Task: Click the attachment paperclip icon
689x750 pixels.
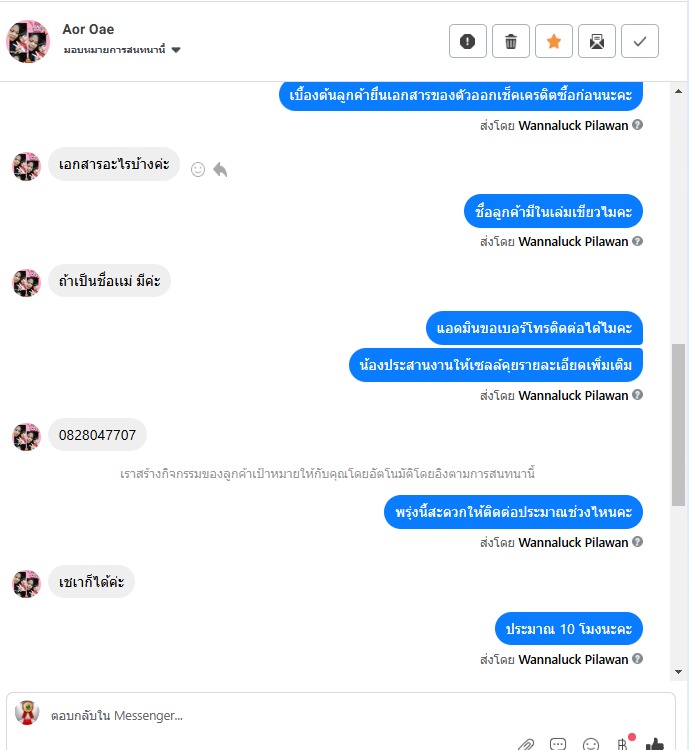Action: (x=525, y=745)
